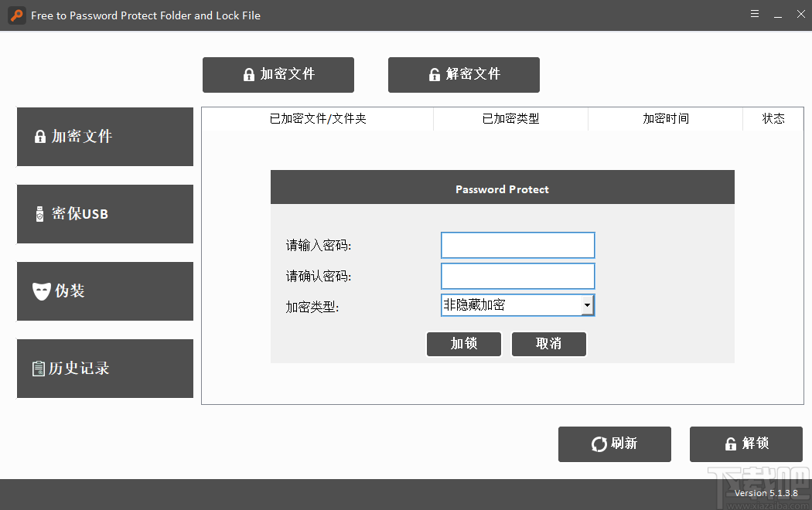Click the 状态 column header
Image resolution: width=812 pixels, height=510 pixels.
pyautogui.click(x=773, y=119)
